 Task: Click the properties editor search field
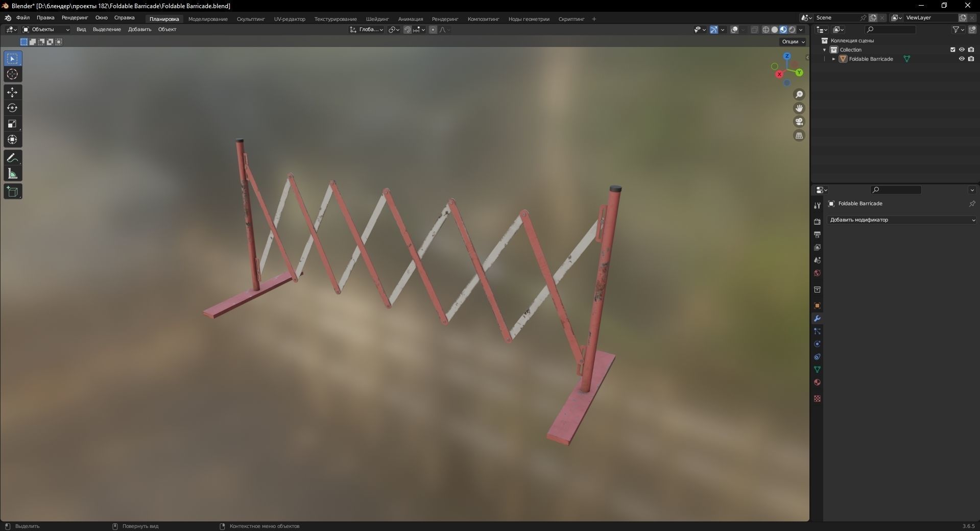pos(896,190)
